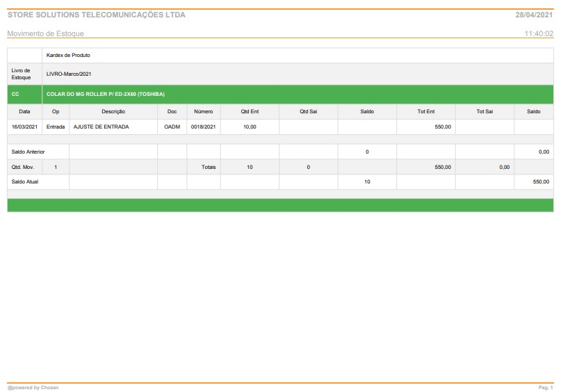Click the Totais label in summary row

208,167
